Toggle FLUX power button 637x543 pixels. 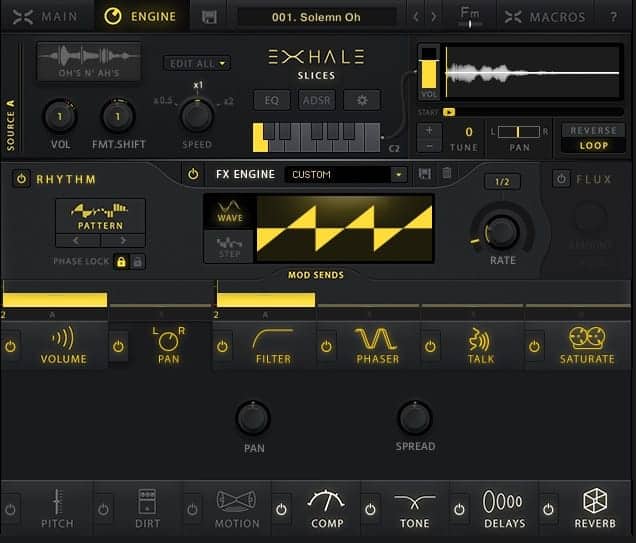[x=561, y=179]
